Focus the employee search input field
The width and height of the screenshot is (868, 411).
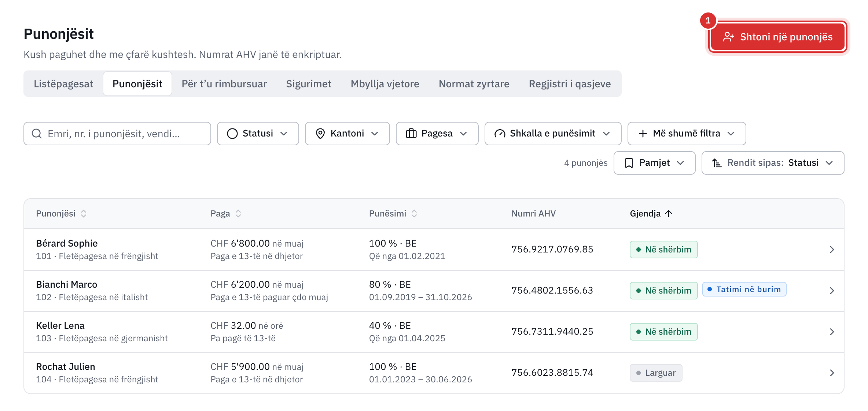click(x=117, y=134)
